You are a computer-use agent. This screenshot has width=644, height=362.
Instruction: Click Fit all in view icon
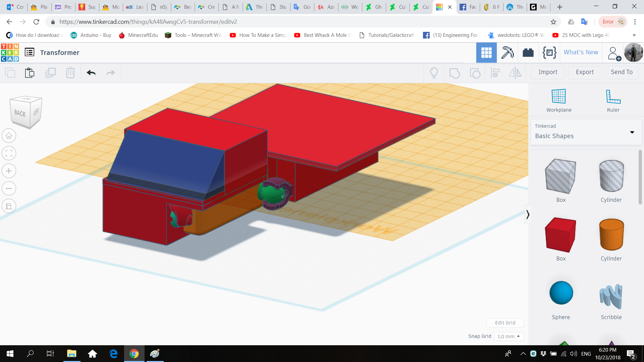pyautogui.click(x=9, y=154)
